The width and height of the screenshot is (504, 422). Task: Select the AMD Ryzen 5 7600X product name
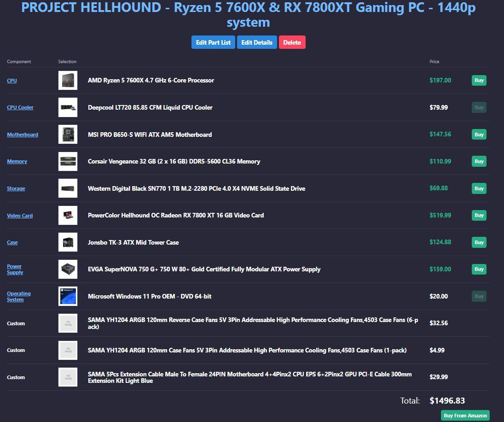coord(151,81)
